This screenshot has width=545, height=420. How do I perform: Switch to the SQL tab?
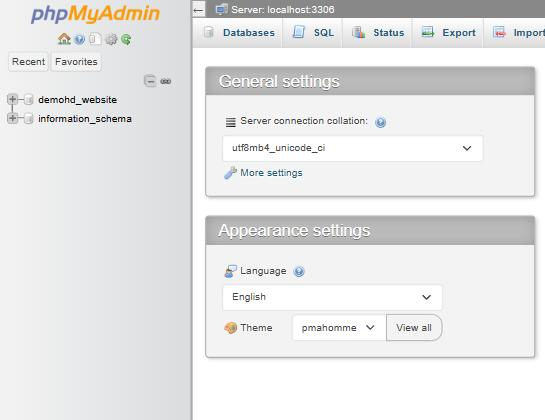313,33
